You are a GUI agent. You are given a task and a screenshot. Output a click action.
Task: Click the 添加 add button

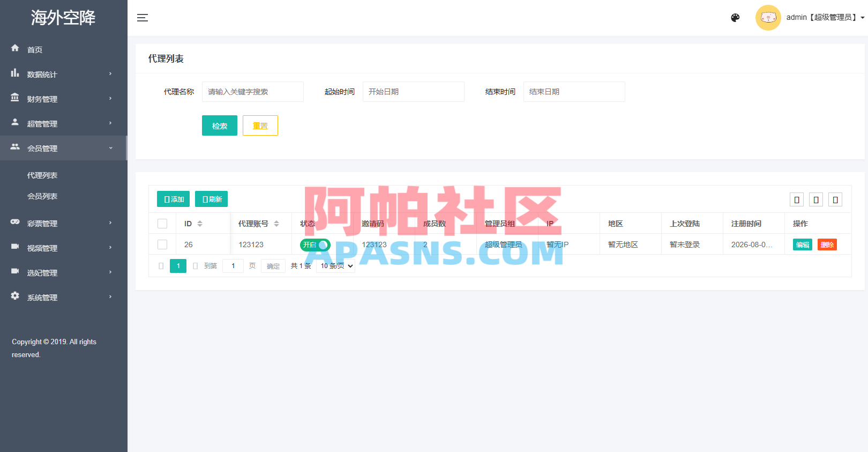point(173,199)
